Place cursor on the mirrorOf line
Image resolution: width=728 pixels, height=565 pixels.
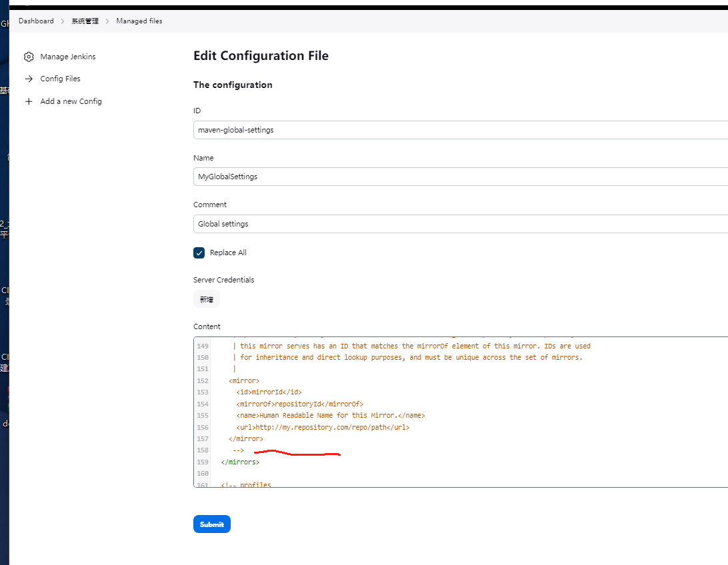coord(299,404)
